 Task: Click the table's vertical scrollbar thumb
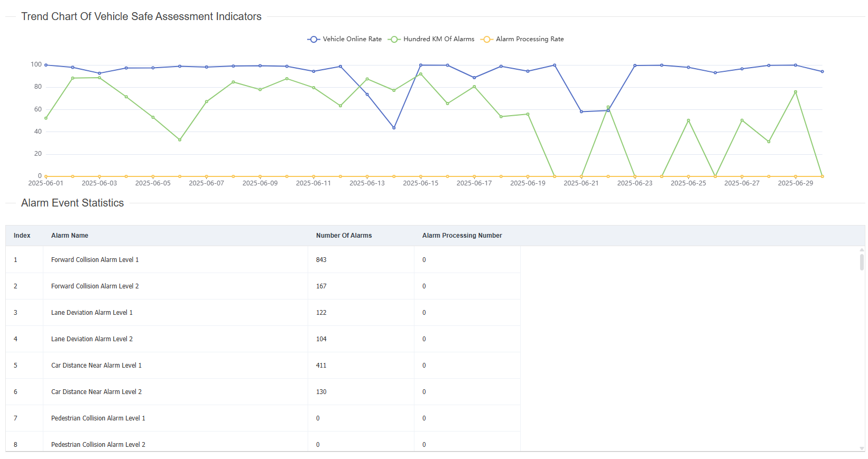click(x=862, y=262)
